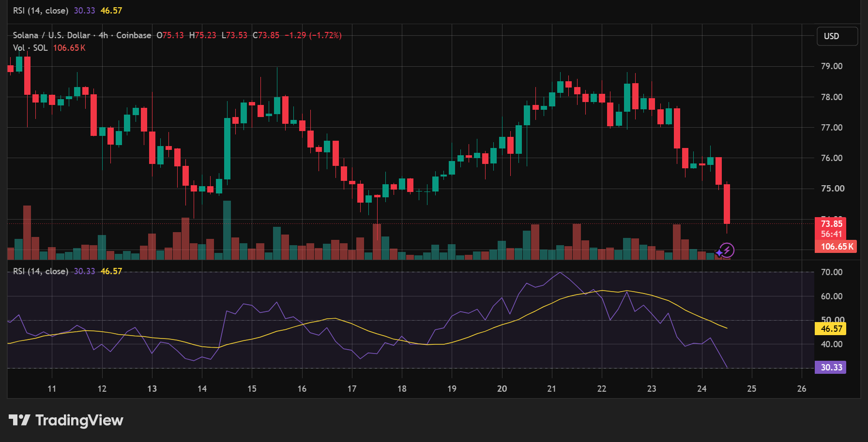The image size is (868, 442).
Task: Click the 73.85 current price label
Action: (831, 223)
